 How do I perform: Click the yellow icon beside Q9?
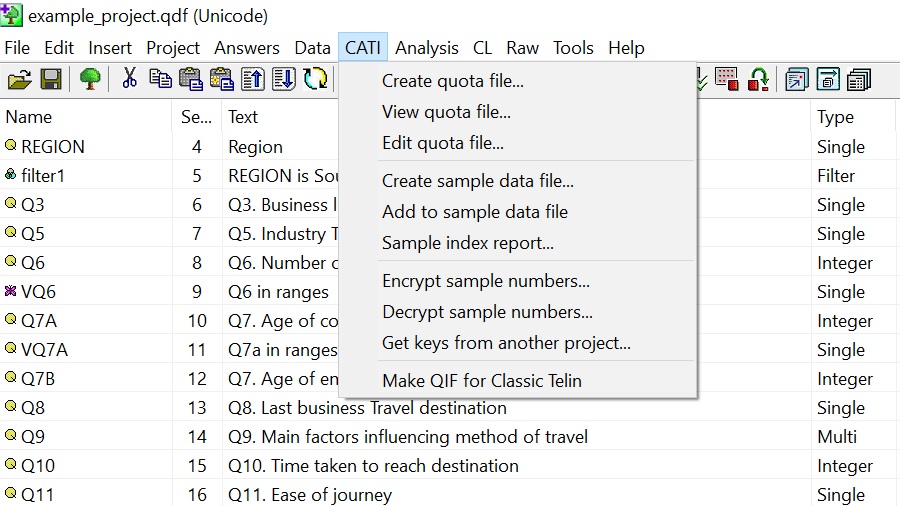coord(10,435)
